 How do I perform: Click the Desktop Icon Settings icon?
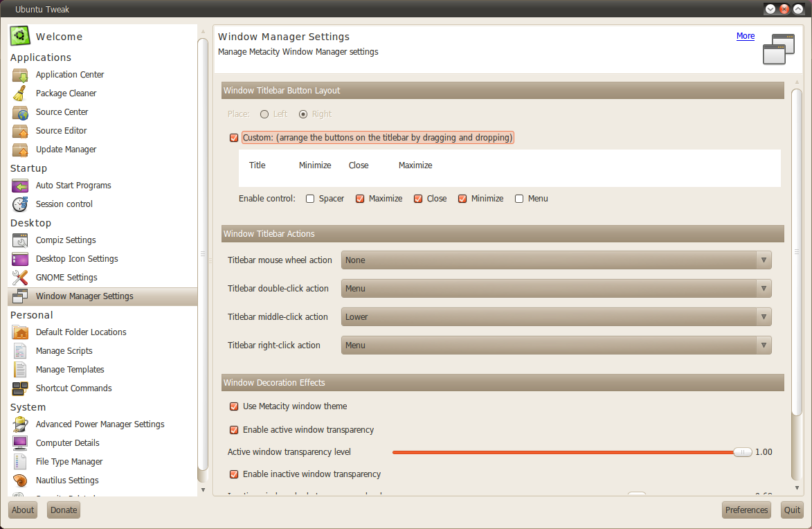20,259
